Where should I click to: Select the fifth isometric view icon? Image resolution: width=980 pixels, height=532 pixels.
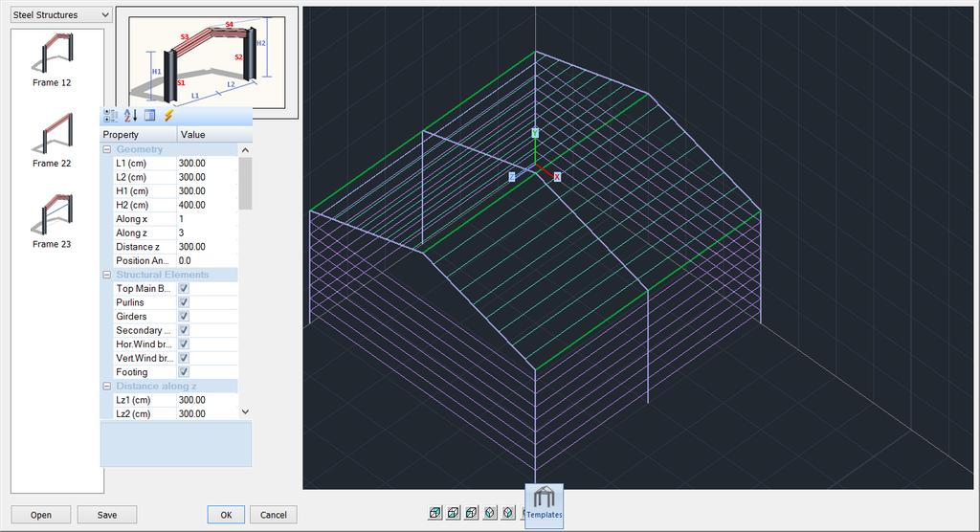[x=509, y=513]
